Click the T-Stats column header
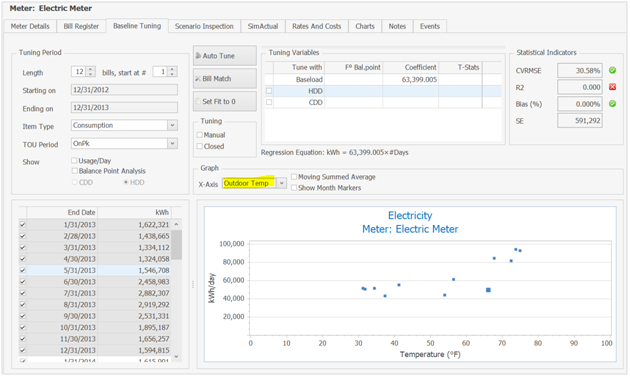The width and height of the screenshot is (630, 376). [460, 67]
